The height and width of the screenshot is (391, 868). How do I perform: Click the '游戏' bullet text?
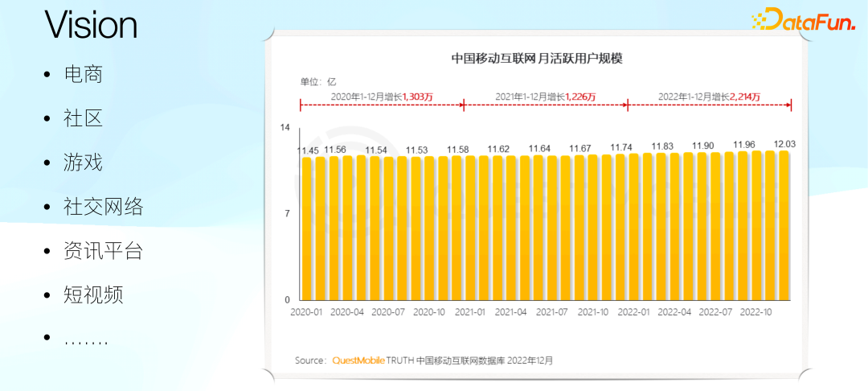[x=84, y=163]
